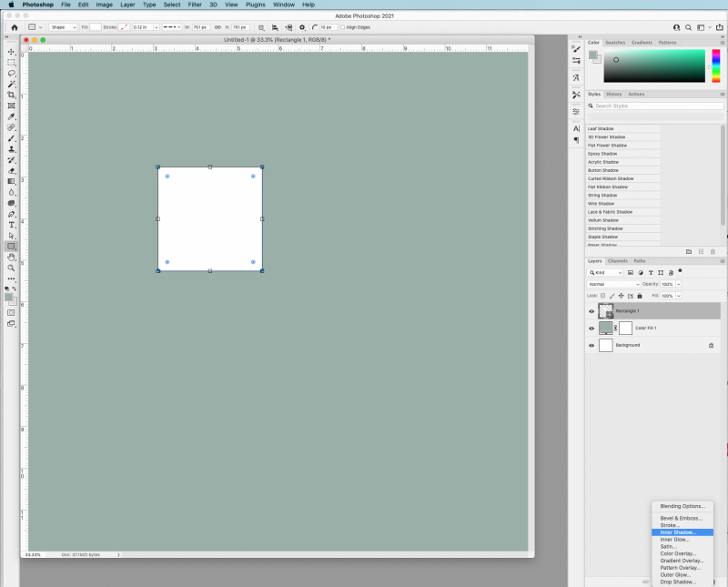Viewport: 728px width, 587px height.
Task: Select the Brush tool
Action: pos(11,138)
